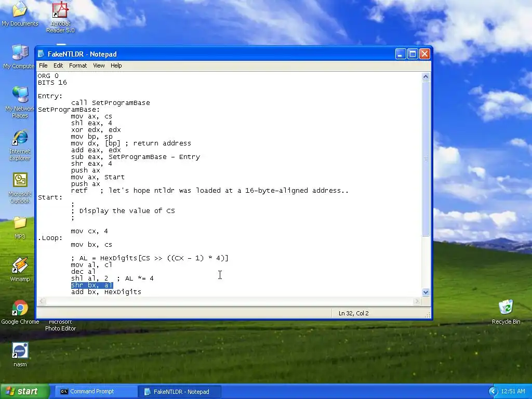The image size is (532, 399).
Task: Select the My Computer desktop icon
Action: tap(19, 57)
